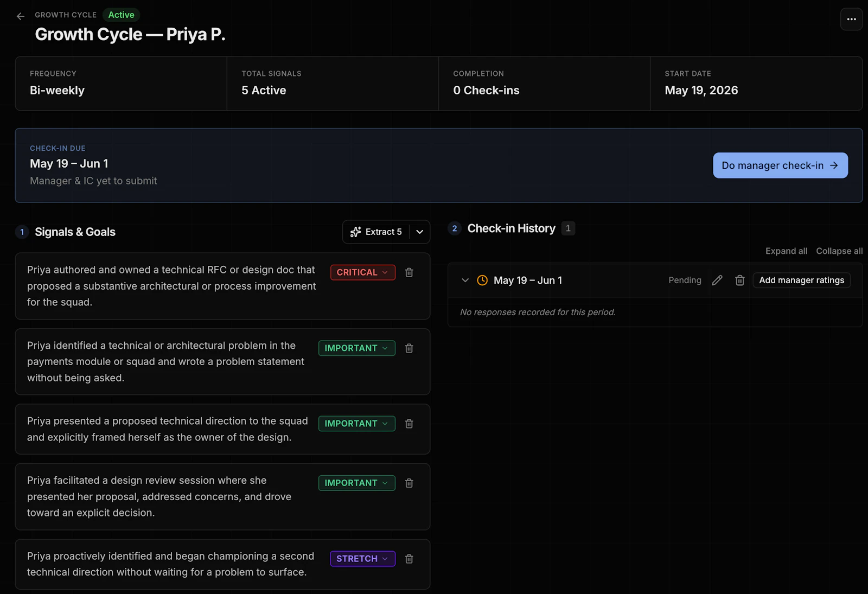Screen dimensions: 868x594
Task: Click the Signals & Goals heading
Action: (x=75, y=232)
